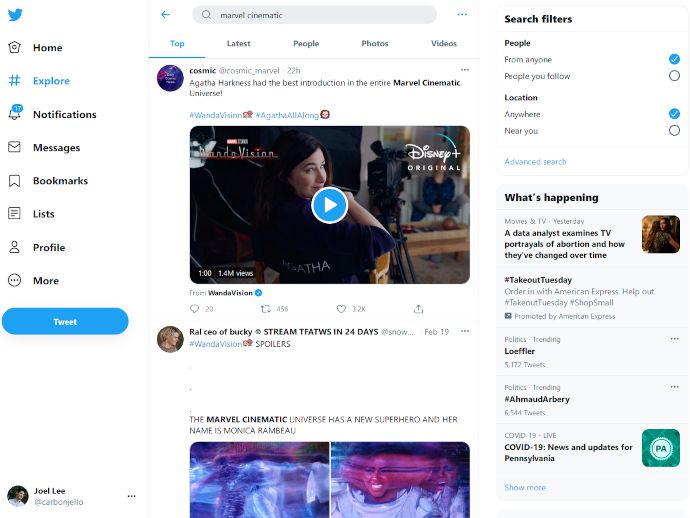Retweet cosmic's Agatha Harkness tweet
Image resolution: width=690 pixels, height=518 pixels.
tap(265, 309)
